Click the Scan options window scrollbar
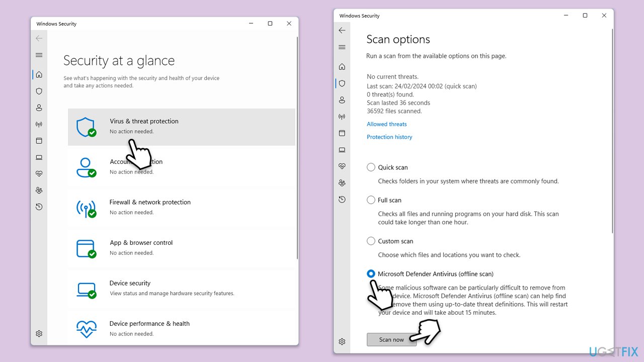The width and height of the screenshot is (644, 362). tap(612, 131)
